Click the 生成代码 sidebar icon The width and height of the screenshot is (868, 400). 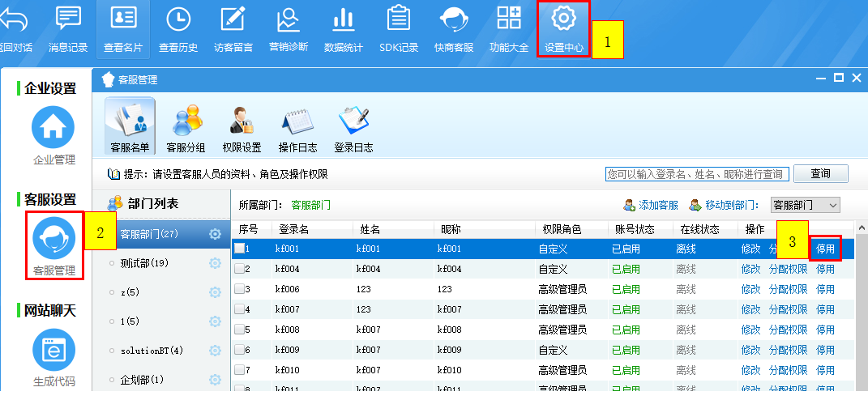tap(53, 351)
